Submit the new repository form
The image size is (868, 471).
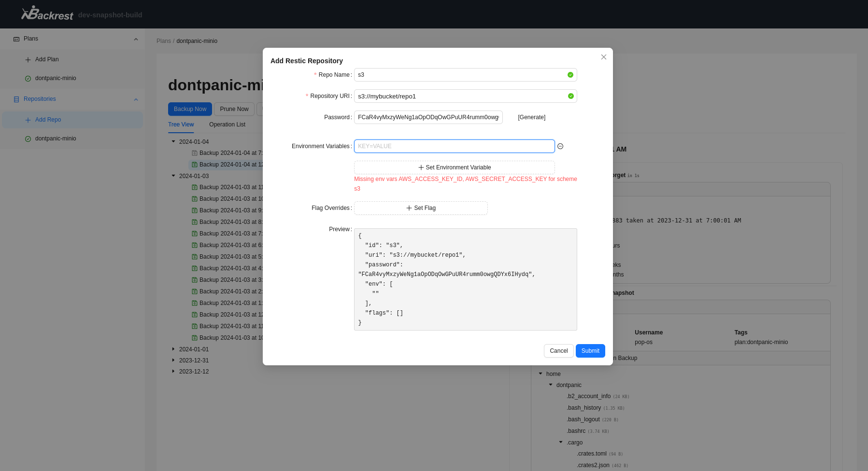[x=590, y=351]
